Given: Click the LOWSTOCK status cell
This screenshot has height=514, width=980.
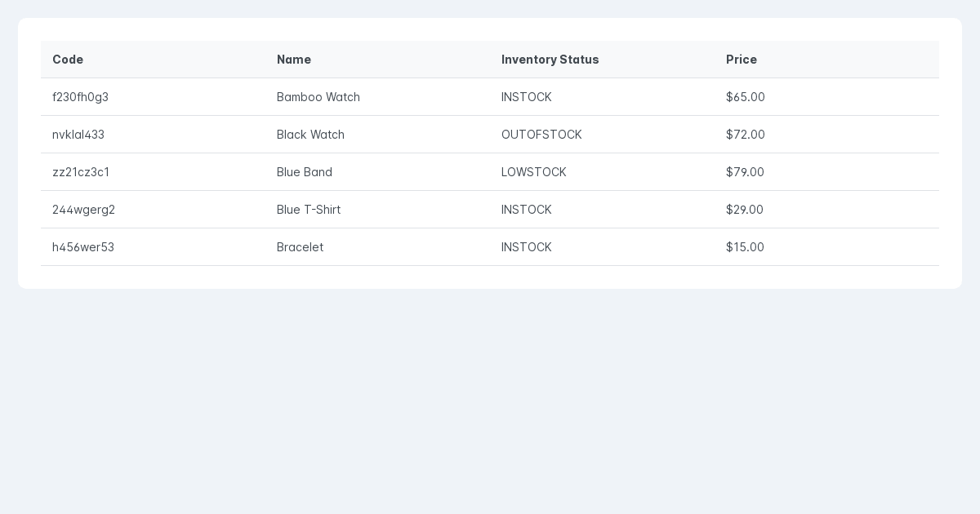Looking at the screenshot, I should coord(602,172).
